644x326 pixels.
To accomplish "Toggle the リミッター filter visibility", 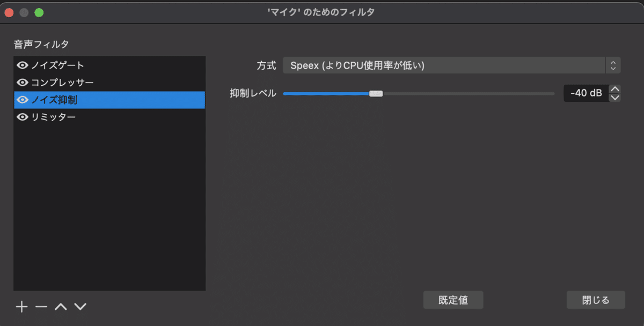I will [22, 117].
